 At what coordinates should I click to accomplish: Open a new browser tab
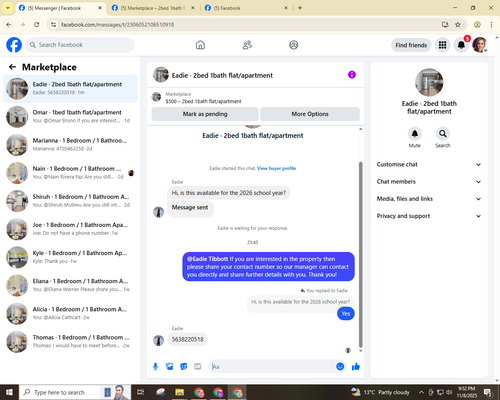click(300, 8)
